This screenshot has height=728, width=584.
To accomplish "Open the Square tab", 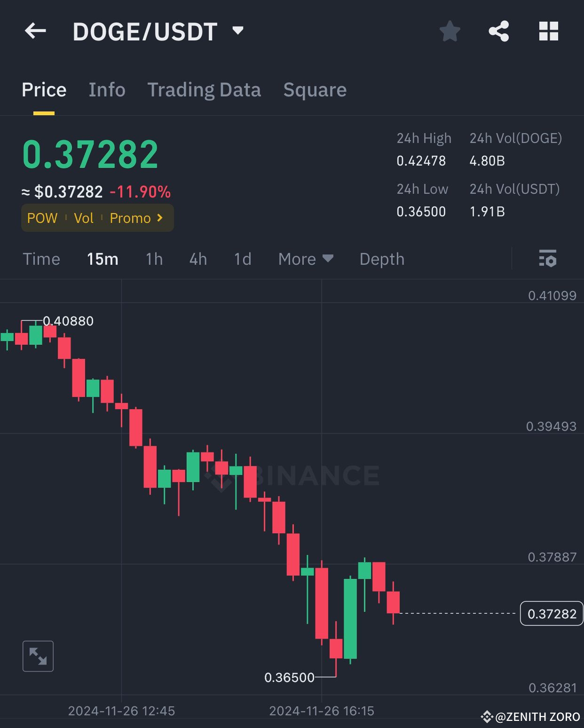I will (315, 89).
